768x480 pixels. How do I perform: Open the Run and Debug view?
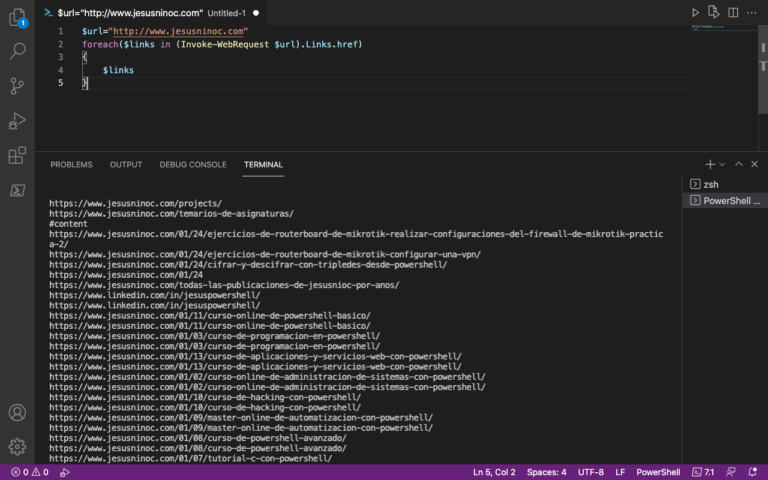click(17, 120)
